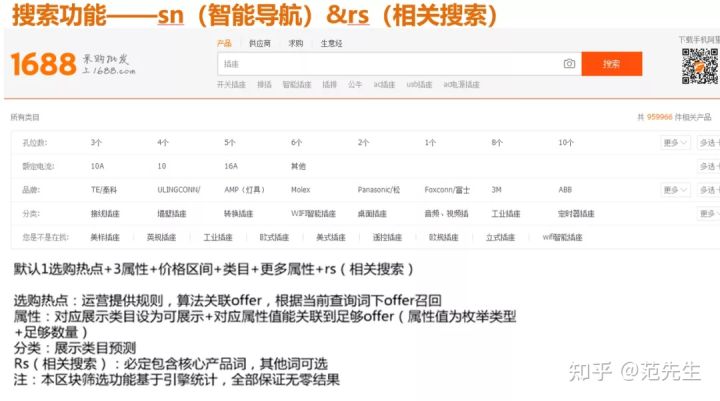Select the 生意经 search tab
Viewport: 720px width, 401px height.
click(332, 43)
